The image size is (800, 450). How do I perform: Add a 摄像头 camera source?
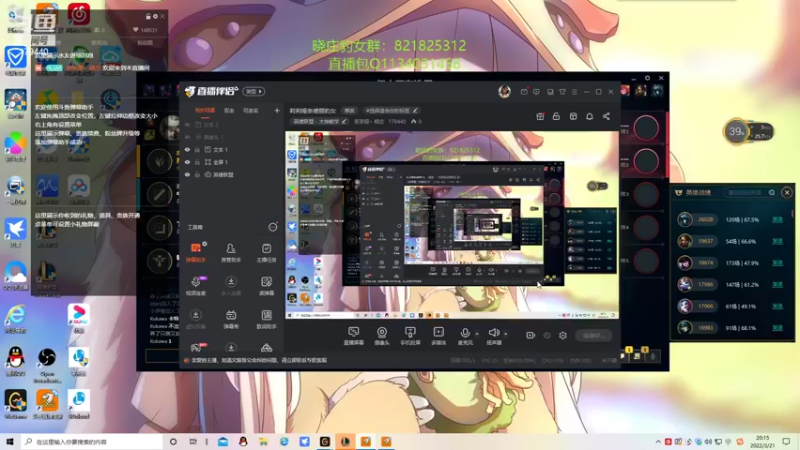click(382, 336)
